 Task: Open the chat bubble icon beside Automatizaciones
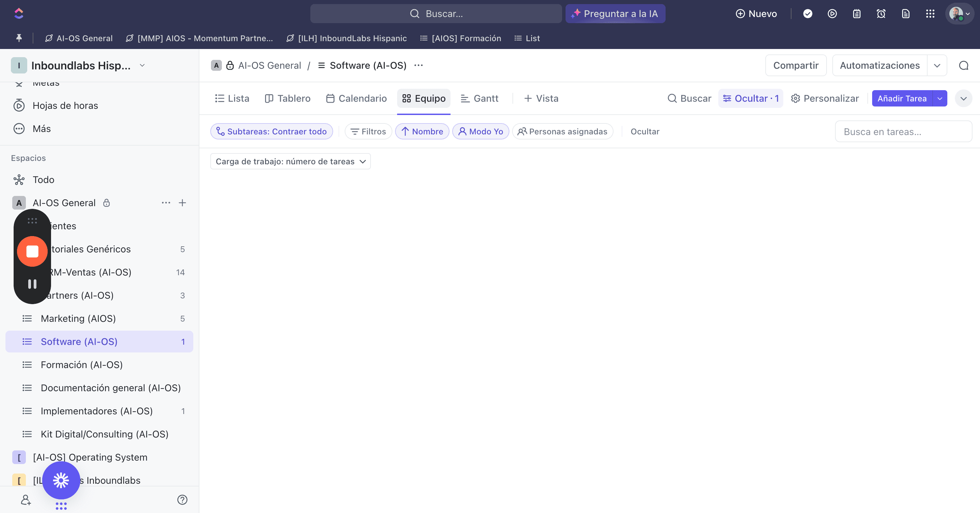coord(964,65)
